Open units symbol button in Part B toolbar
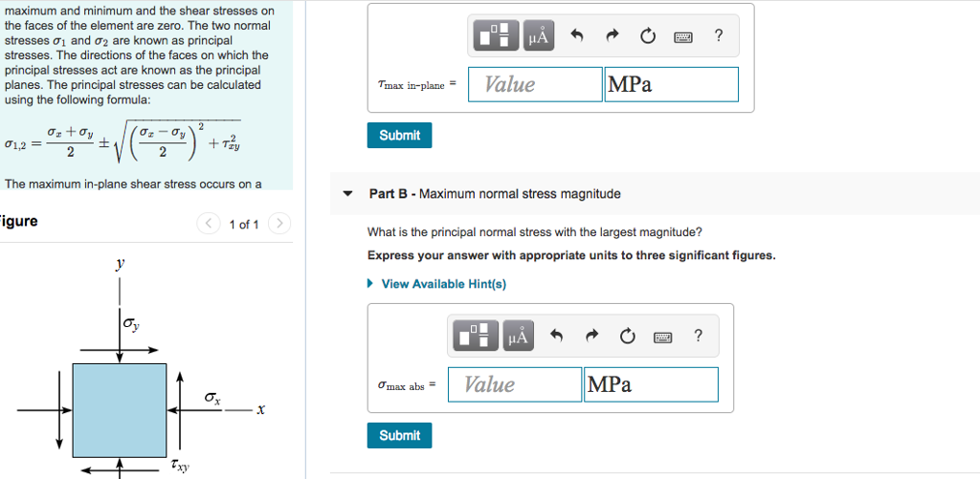This screenshot has width=980, height=479. (x=518, y=336)
